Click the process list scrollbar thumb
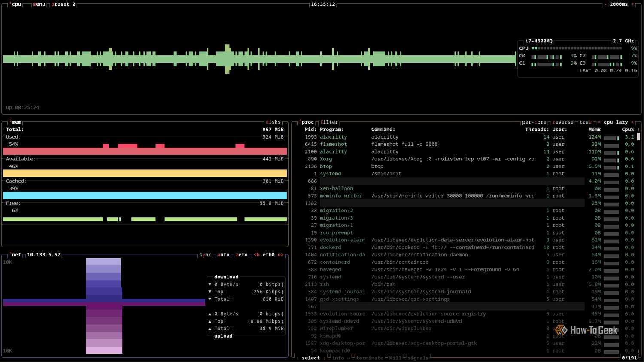The image size is (644, 362). tap(638, 137)
